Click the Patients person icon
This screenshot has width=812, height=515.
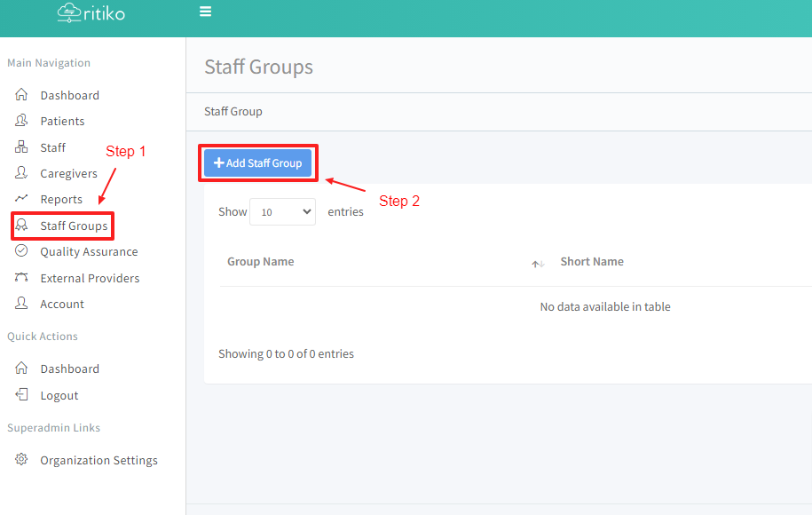tap(22, 121)
